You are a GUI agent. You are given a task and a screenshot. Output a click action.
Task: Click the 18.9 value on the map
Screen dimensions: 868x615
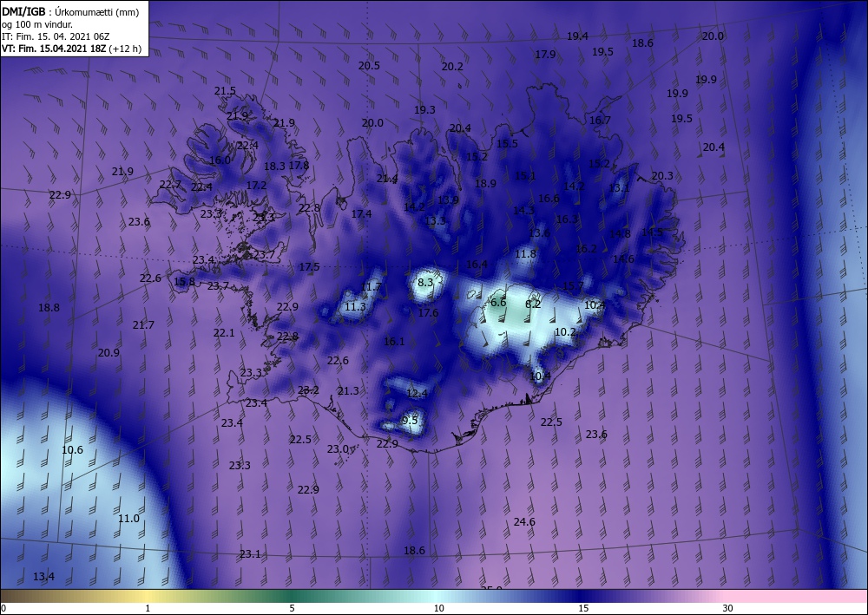tap(485, 183)
